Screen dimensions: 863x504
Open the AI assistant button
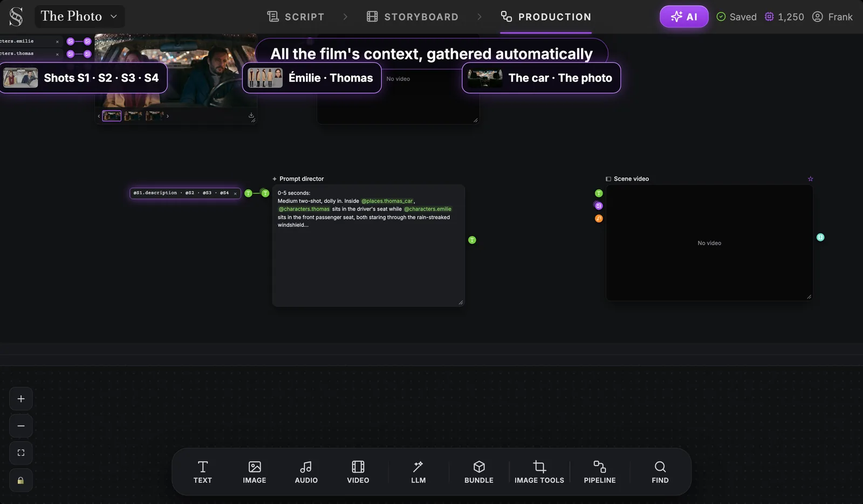click(x=684, y=17)
